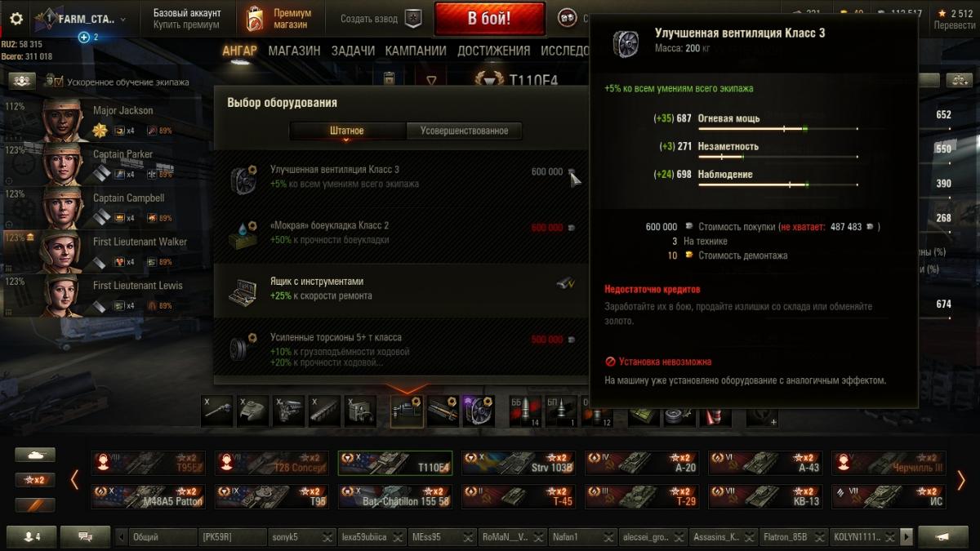Select the Strv 103B tank thumbnail
The image size is (980, 551).
pyautogui.click(x=519, y=463)
